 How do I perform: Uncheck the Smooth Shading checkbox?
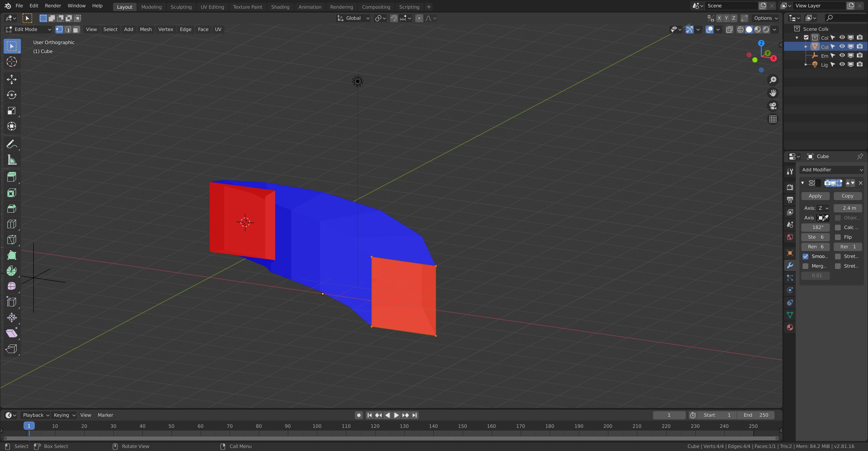[805, 256]
